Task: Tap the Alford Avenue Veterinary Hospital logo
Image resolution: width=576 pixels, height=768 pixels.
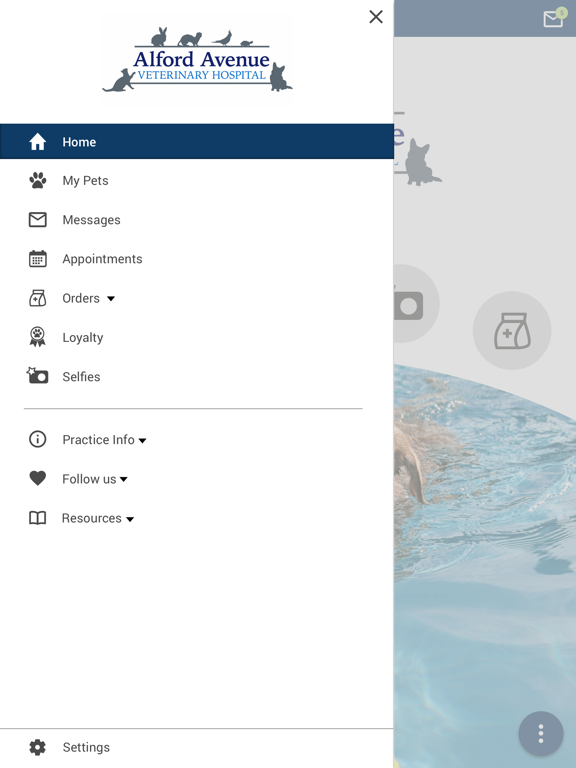Action: (197, 59)
